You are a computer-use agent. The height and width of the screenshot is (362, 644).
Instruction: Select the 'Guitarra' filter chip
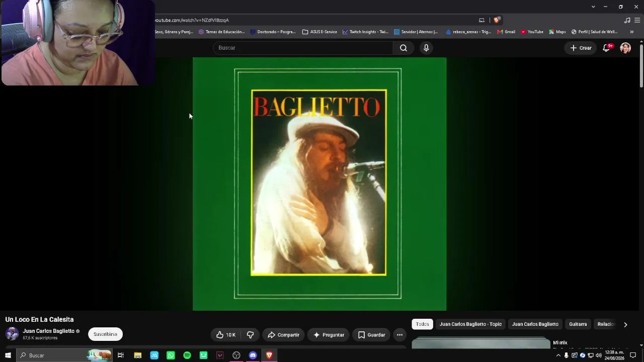(578, 324)
